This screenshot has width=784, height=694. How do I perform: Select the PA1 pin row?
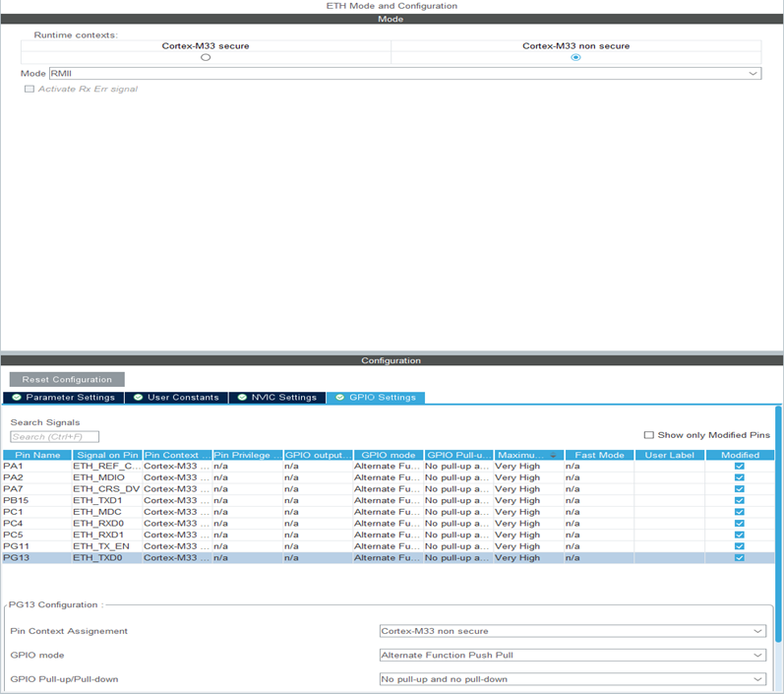point(389,467)
